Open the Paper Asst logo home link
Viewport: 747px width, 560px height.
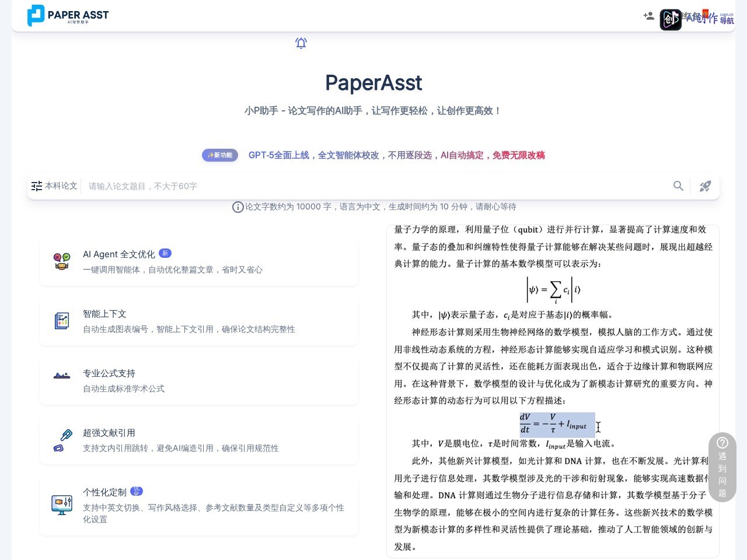pos(68,16)
